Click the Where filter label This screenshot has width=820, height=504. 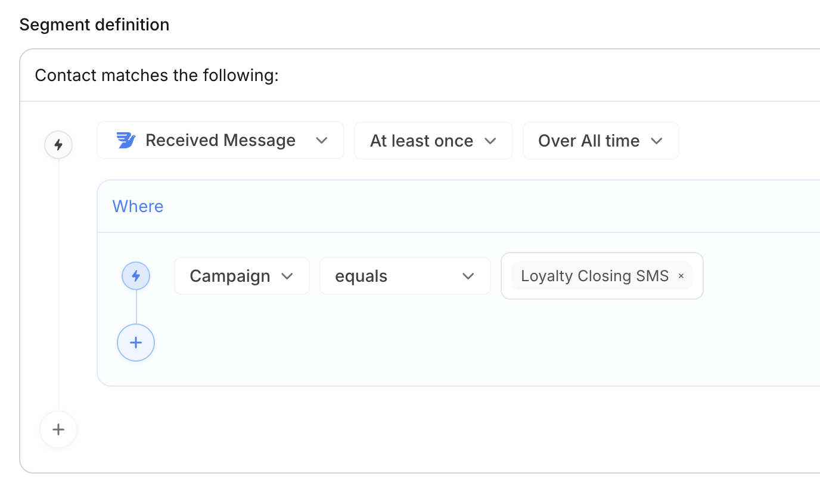pos(138,206)
